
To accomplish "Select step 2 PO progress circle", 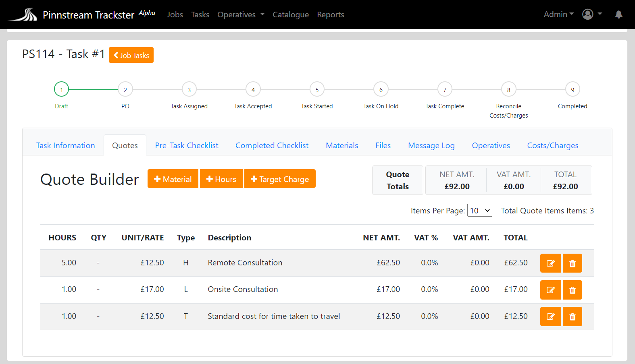I will (125, 90).
